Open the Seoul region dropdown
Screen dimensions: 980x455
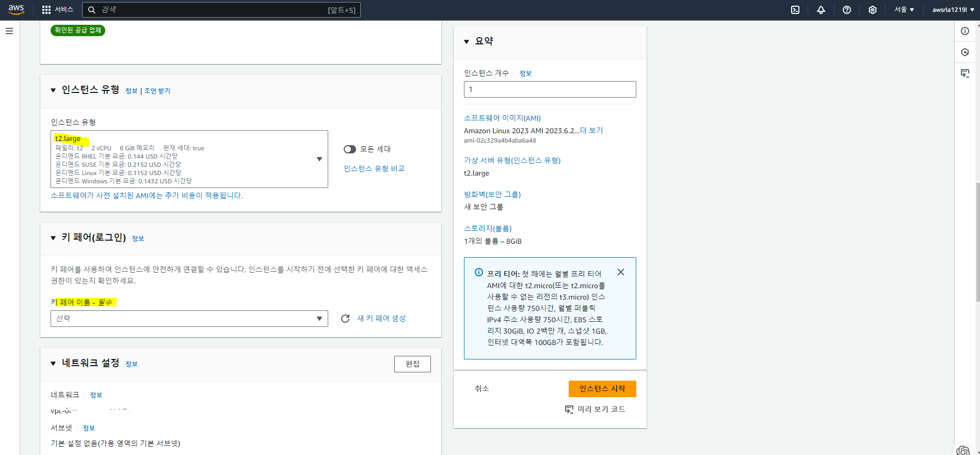click(x=904, y=10)
